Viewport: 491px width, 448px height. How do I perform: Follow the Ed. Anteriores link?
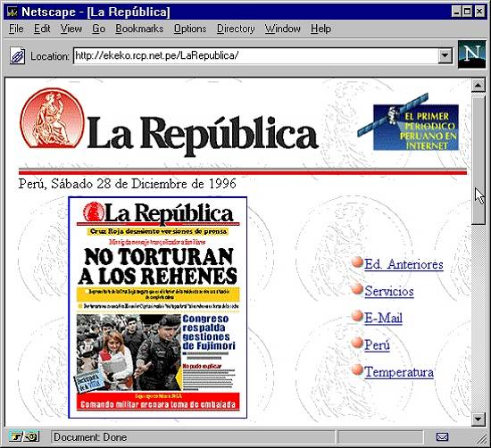404,264
